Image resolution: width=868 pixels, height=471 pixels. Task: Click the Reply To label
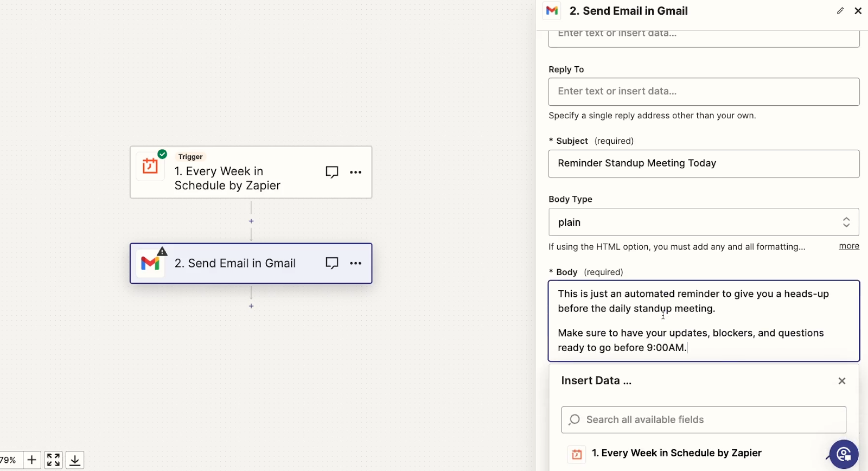pyautogui.click(x=566, y=69)
